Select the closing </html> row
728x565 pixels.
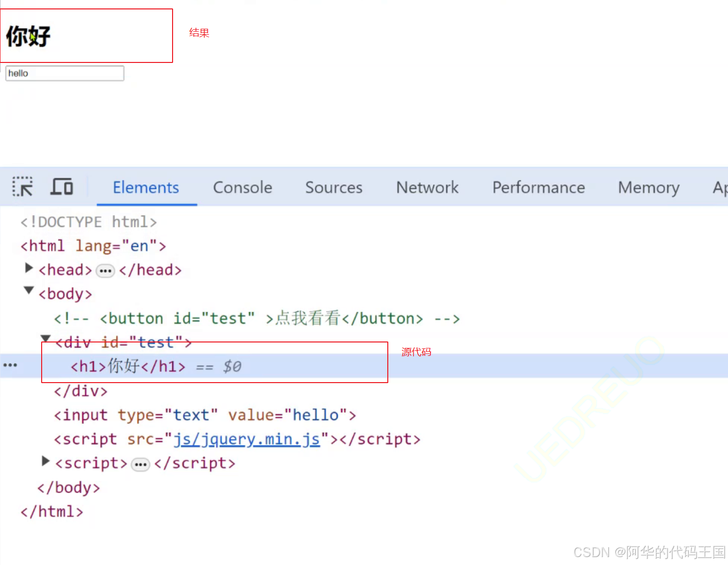coord(52,511)
